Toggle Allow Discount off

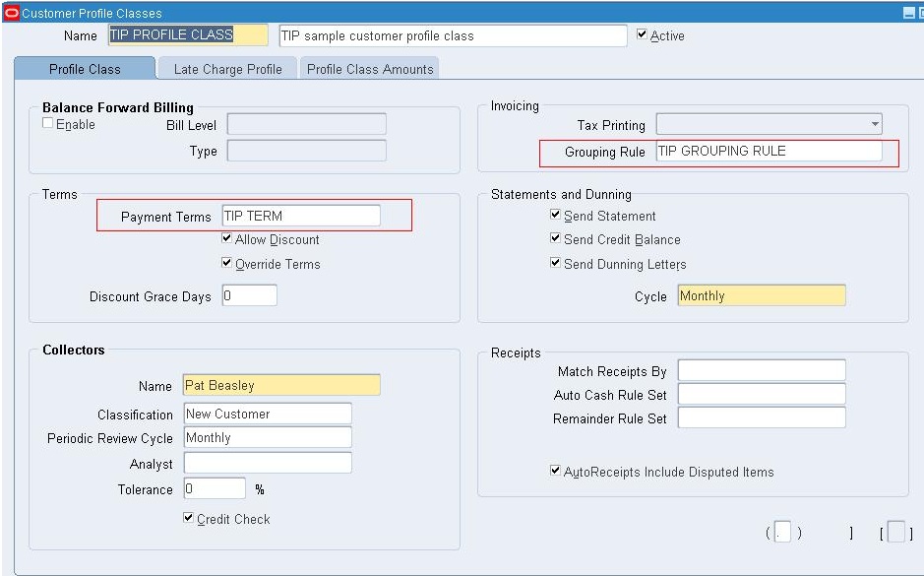[x=226, y=239]
